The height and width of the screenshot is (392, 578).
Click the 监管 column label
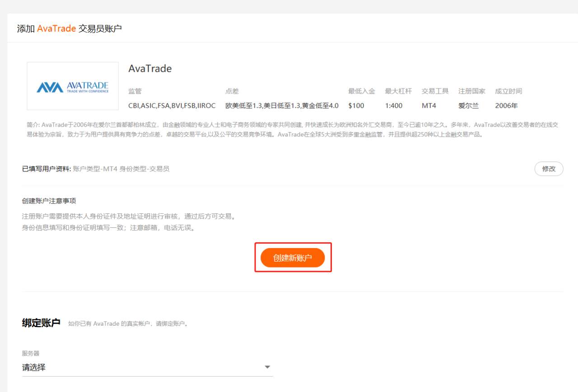[x=135, y=91]
